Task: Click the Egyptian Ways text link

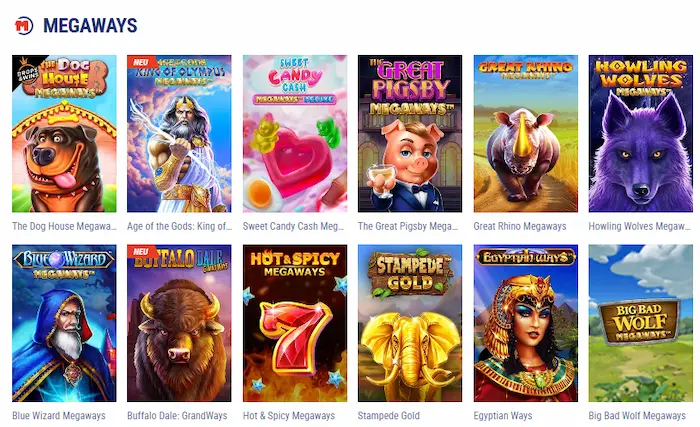Action: click(x=503, y=416)
